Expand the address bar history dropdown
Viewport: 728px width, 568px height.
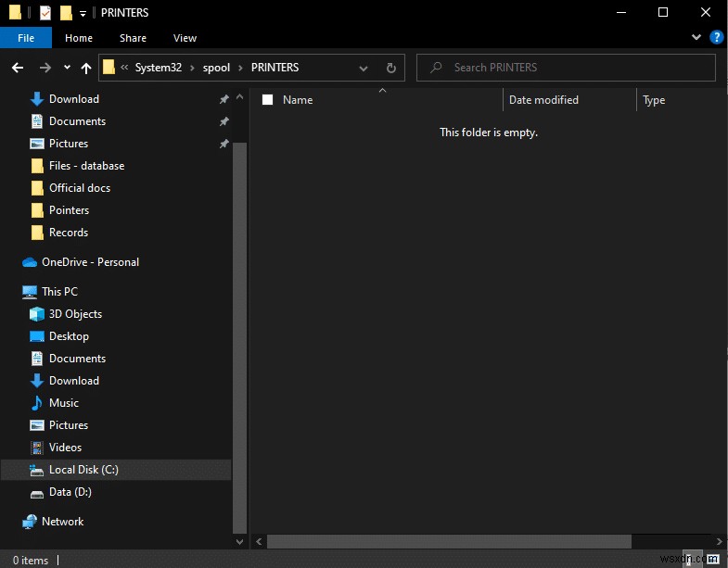[364, 68]
